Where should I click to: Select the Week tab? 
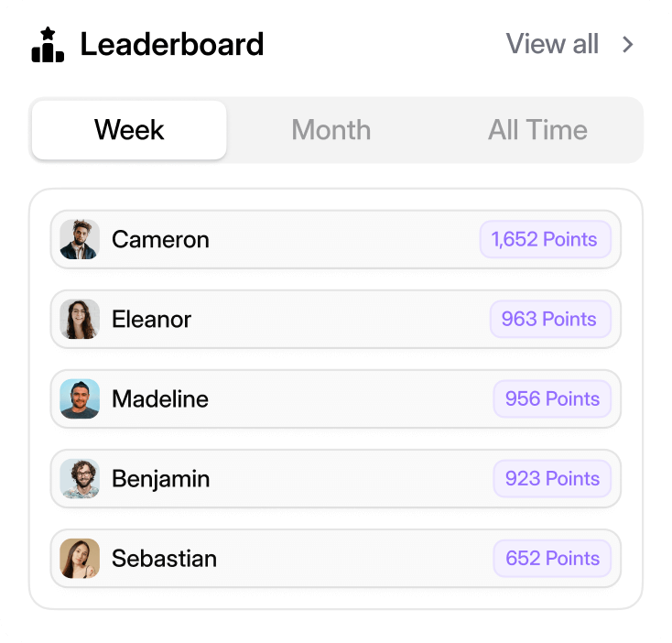point(129,130)
